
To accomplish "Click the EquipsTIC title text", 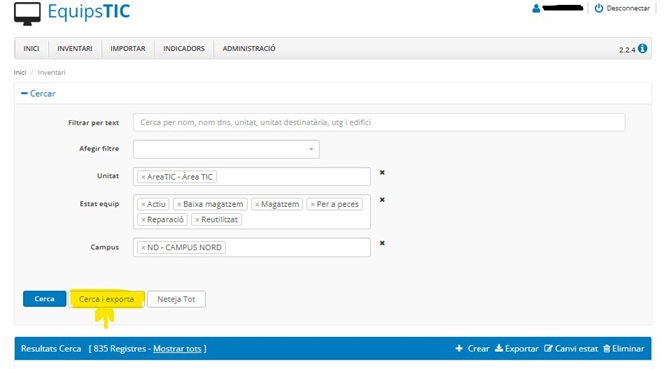I will (x=89, y=12).
